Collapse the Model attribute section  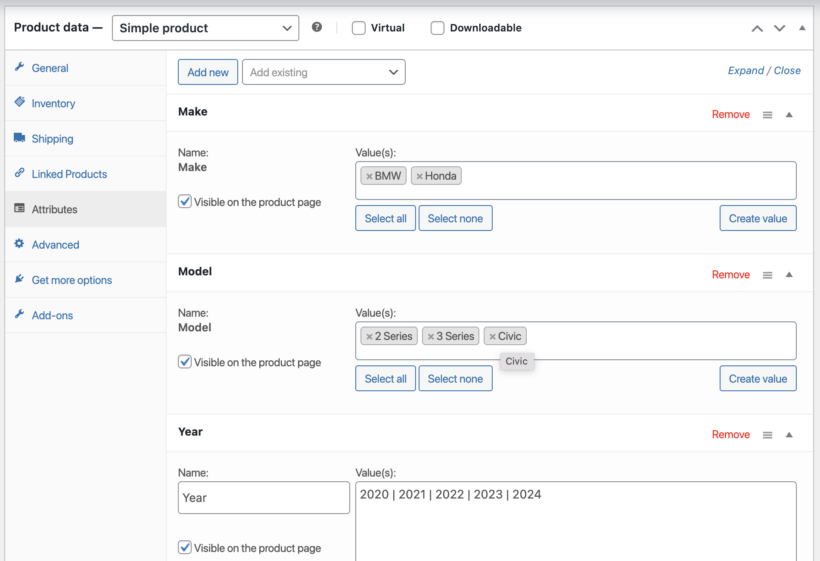pos(789,274)
